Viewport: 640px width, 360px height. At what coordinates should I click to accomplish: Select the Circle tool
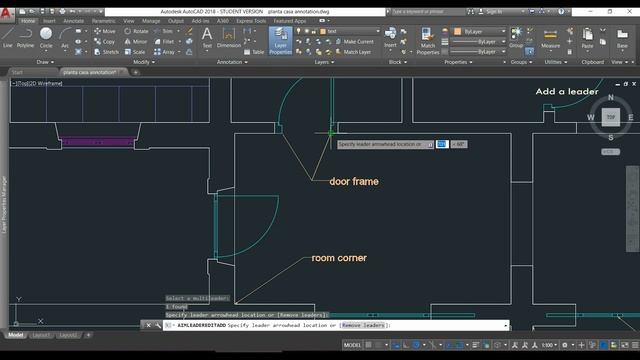click(46, 38)
